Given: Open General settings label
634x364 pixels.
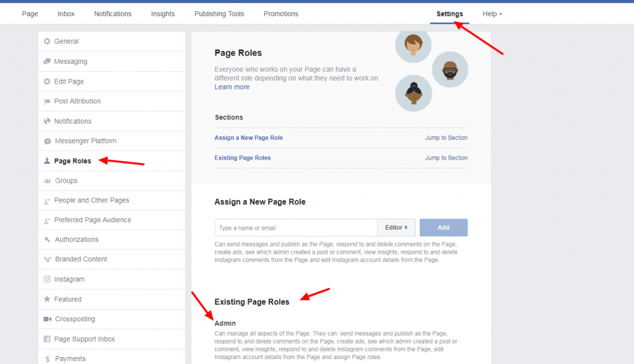Looking at the screenshot, I should coord(66,41).
